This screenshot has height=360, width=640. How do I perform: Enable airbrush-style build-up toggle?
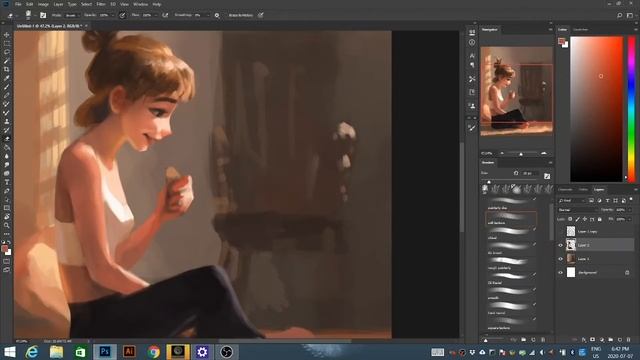[x=165, y=15]
